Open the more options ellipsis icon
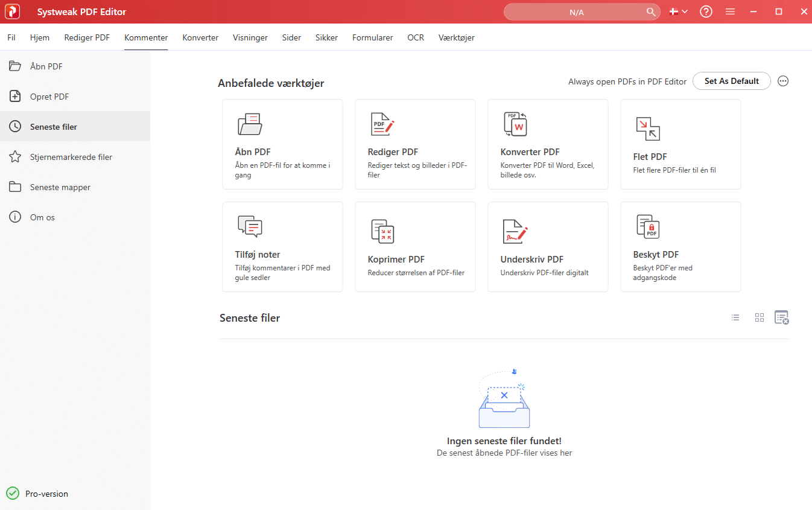812x510 pixels. pos(783,81)
